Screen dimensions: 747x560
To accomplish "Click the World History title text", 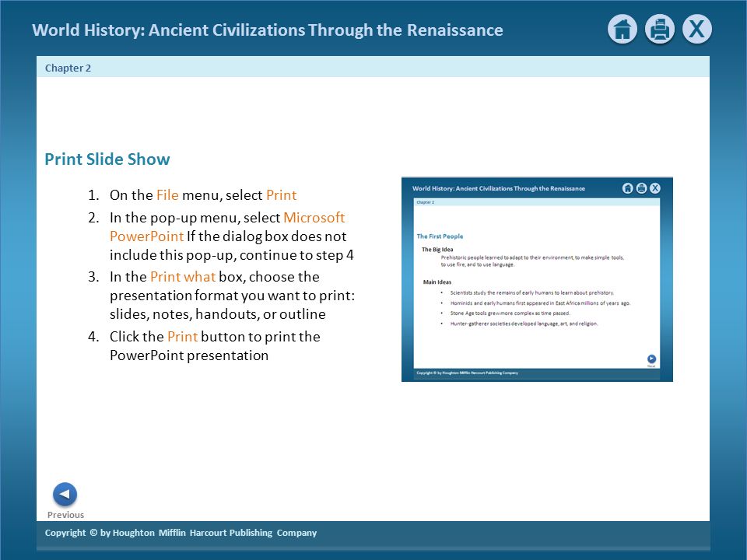I will [x=267, y=30].
